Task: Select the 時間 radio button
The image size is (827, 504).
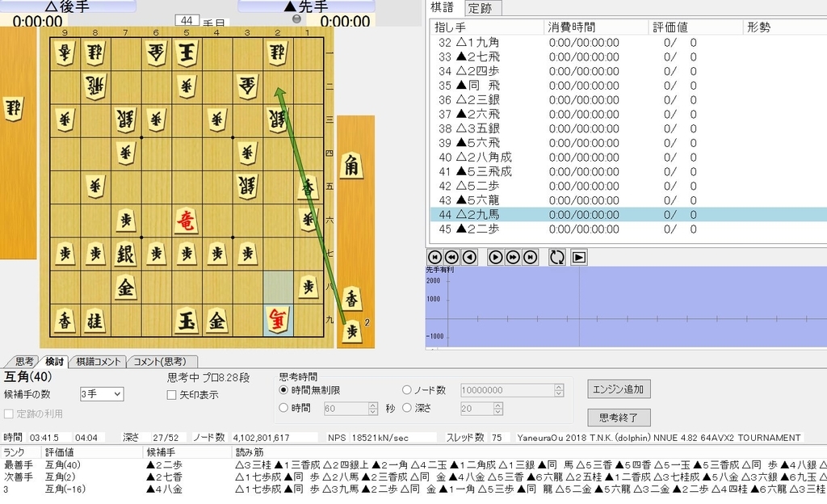Action: (x=283, y=408)
